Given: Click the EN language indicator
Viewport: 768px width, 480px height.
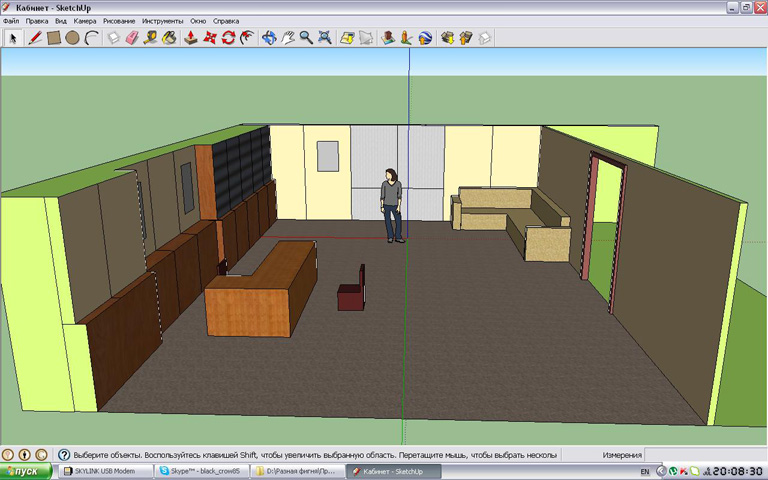Looking at the screenshot, I should click(x=645, y=472).
